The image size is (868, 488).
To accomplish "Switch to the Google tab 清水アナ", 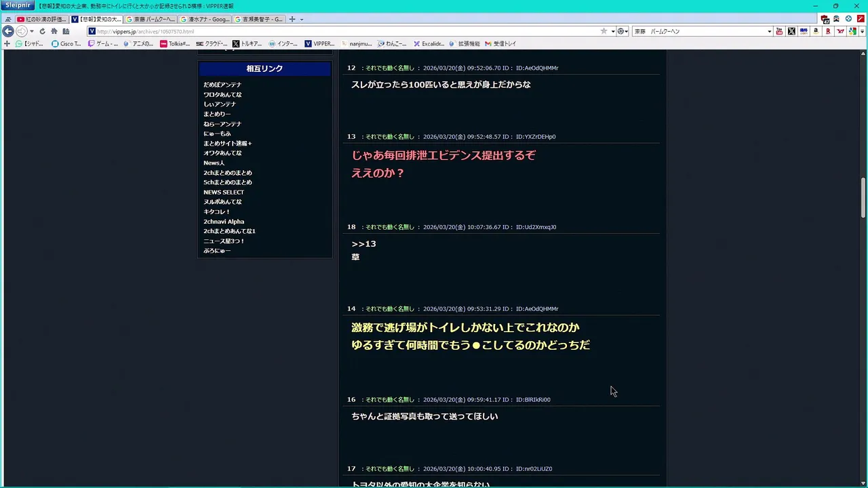I will 204,19.
